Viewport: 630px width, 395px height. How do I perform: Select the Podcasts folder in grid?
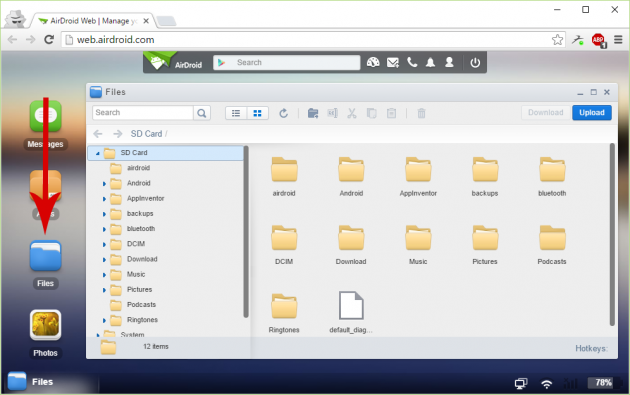click(x=552, y=245)
